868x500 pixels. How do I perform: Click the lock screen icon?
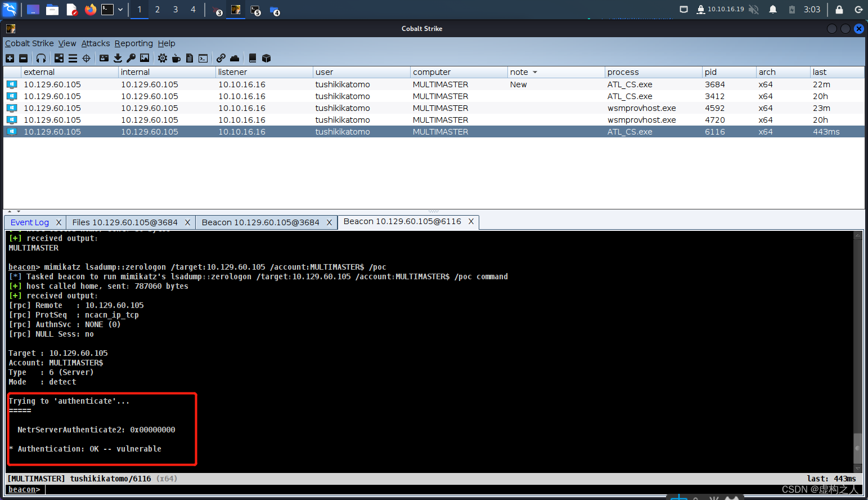839,10
